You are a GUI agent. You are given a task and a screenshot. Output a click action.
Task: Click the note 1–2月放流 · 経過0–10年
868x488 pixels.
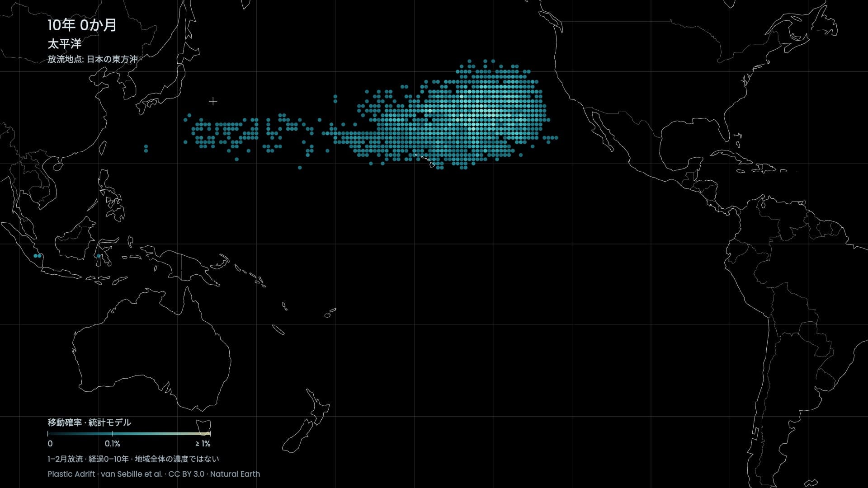[87, 459]
